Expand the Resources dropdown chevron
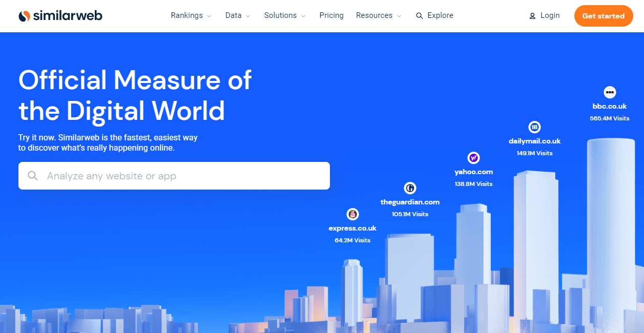 pyautogui.click(x=399, y=16)
